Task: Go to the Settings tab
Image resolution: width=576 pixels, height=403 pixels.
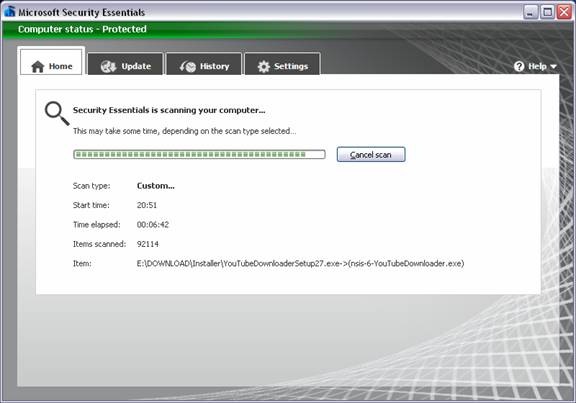Action: (282, 64)
